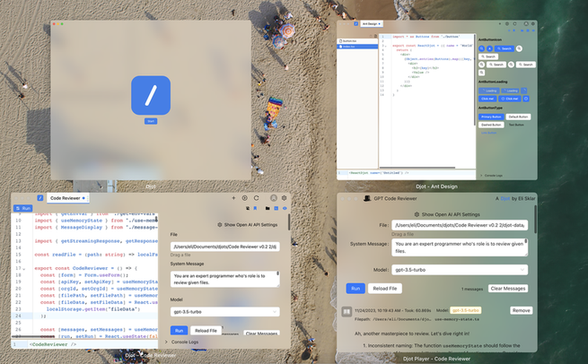588x364 pixels.
Task: Open the user avatar in Ant Design window
Action: [x=526, y=24]
